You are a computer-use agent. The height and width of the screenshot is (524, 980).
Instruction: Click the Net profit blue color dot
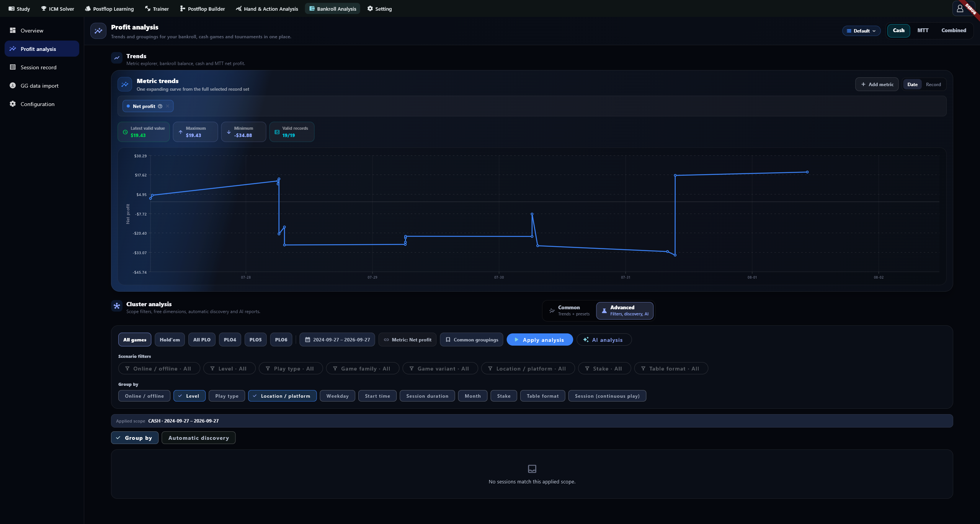128,106
